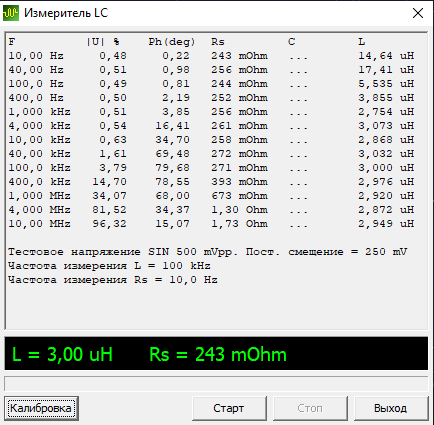Click the 17,41 uH inductance value
This screenshot has height=425, width=434.
[x=386, y=70]
